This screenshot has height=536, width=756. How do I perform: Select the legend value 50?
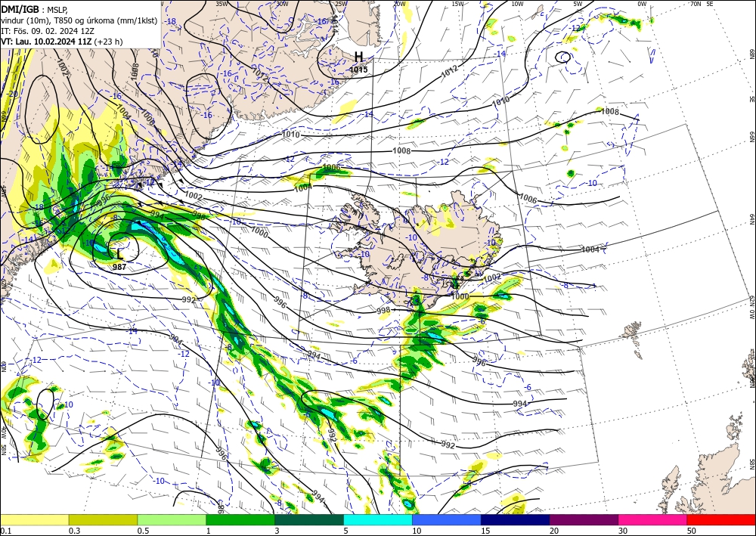[x=692, y=531]
